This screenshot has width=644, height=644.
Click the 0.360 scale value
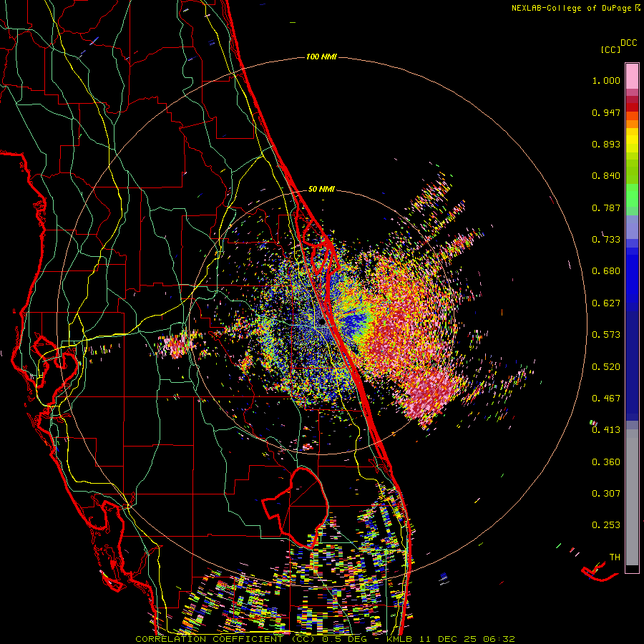(x=606, y=462)
